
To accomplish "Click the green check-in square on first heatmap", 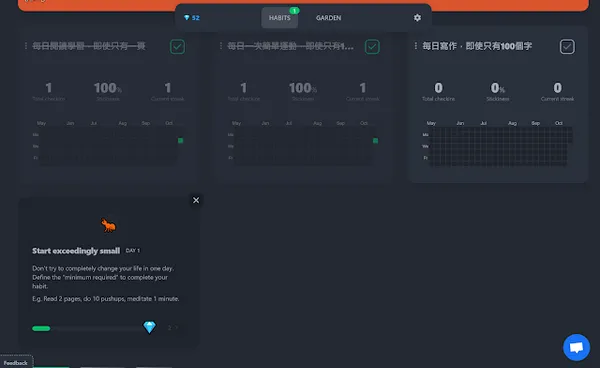I will tap(181, 141).
